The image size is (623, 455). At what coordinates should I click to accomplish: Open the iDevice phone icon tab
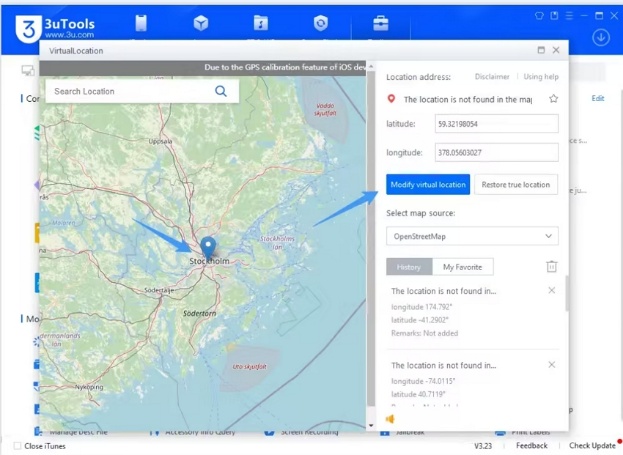click(141, 23)
